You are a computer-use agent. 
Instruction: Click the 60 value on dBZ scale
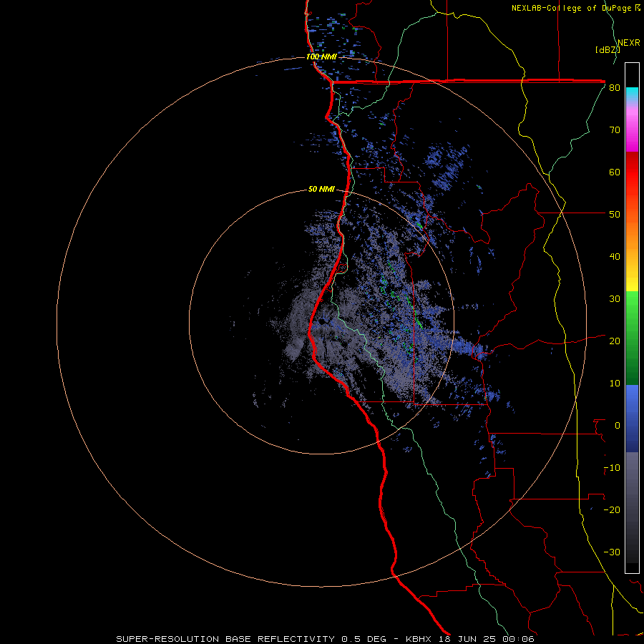pyautogui.click(x=615, y=172)
